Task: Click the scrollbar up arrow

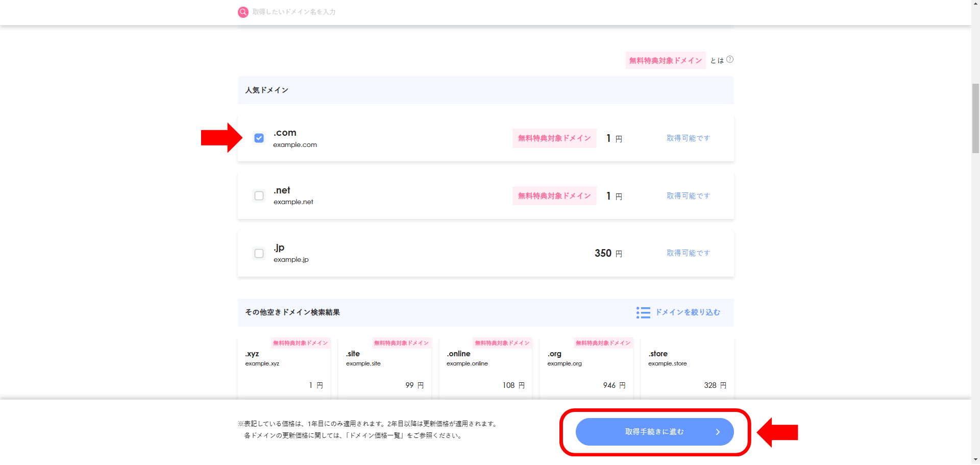Action: tap(975, 4)
